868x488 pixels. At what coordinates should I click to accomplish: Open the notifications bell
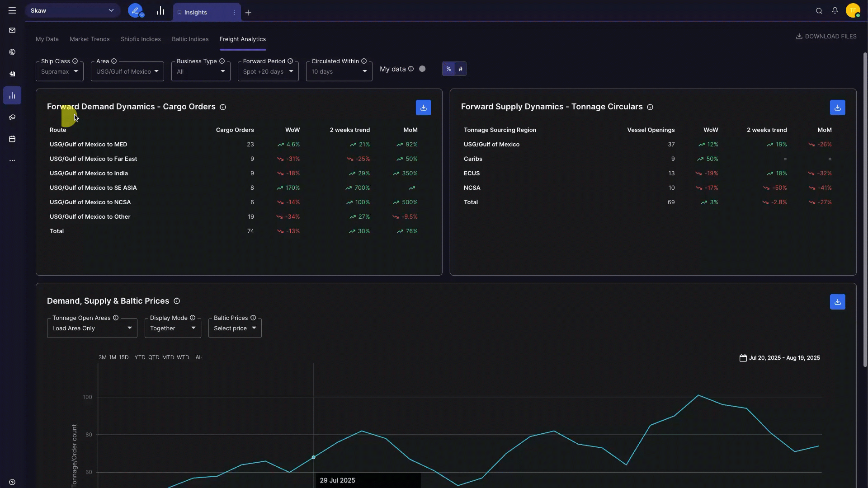835,10
